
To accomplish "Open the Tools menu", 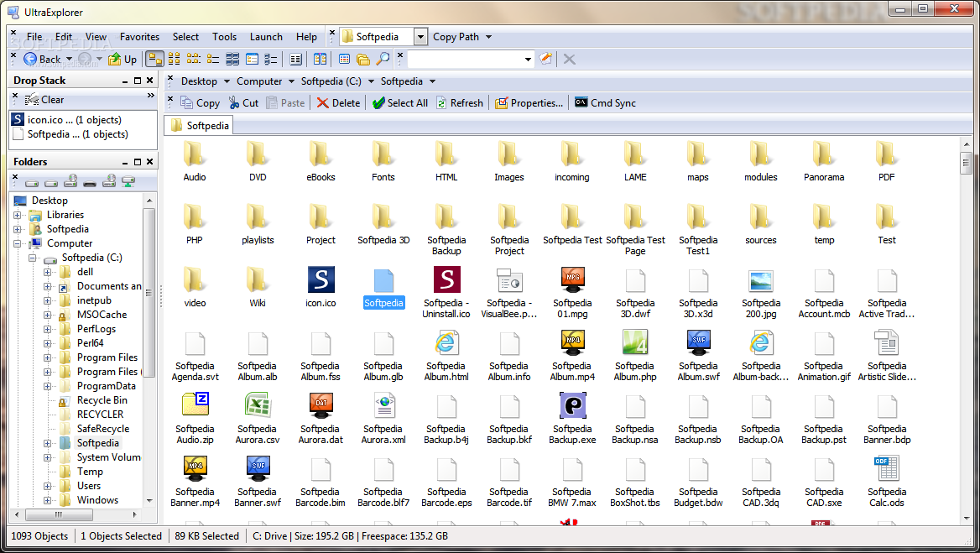I will click(224, 37).
